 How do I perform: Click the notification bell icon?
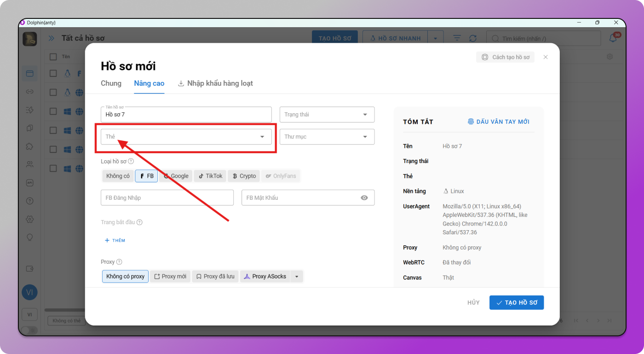tap(613, 38)
